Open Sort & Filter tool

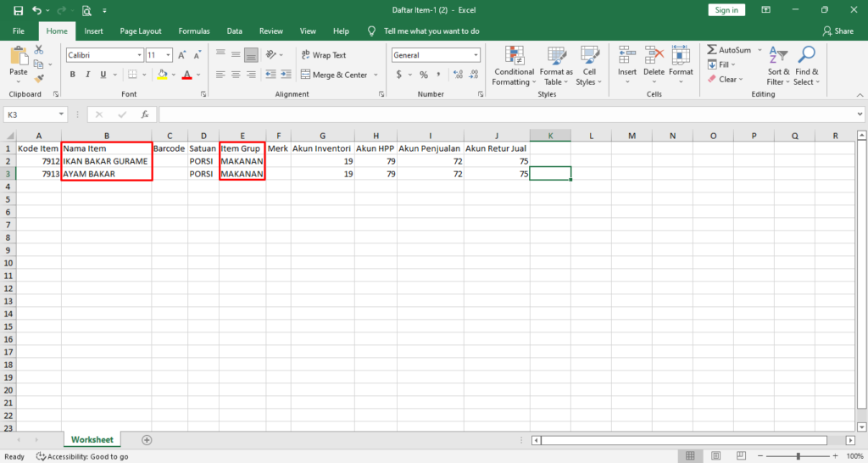point(776,65)
